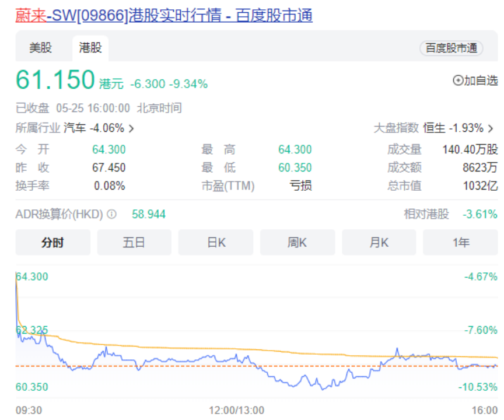This screenshot has height=420, width=504.
Task: Expand the chevron after 汽车 -4.06%
Action: pos(131,128)
